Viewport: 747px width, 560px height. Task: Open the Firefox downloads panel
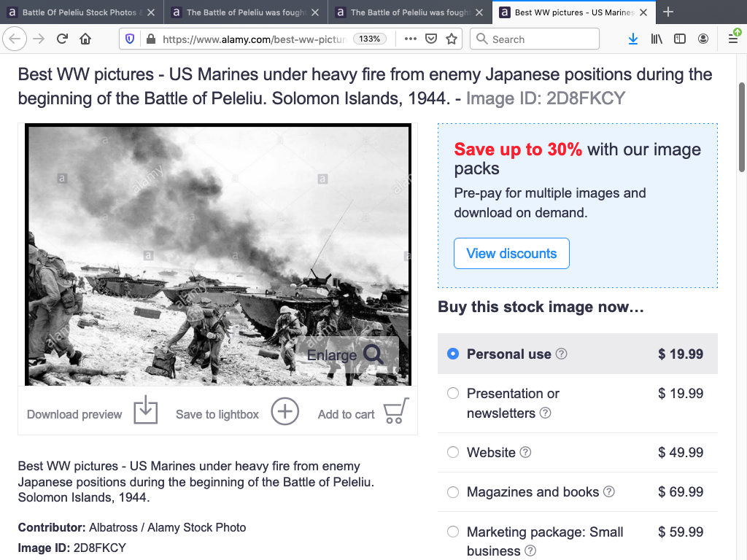pos(632,39)
